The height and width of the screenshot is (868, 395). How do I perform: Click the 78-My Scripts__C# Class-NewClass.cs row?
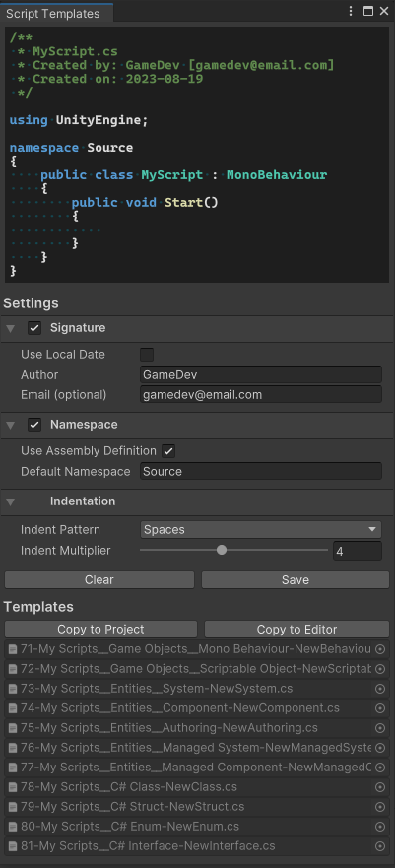[196, 787]
